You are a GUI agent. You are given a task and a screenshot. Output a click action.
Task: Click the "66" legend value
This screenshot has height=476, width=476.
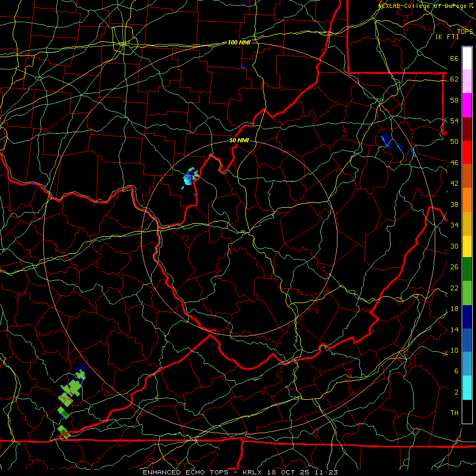click(454, 59)
